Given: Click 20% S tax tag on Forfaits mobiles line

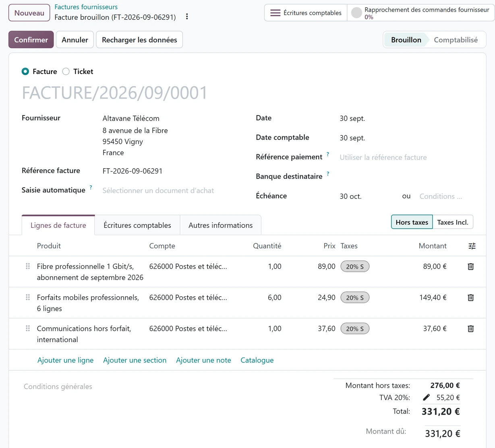Looking at the screenshot, I should pyautogui.click(x=355, y=297).
